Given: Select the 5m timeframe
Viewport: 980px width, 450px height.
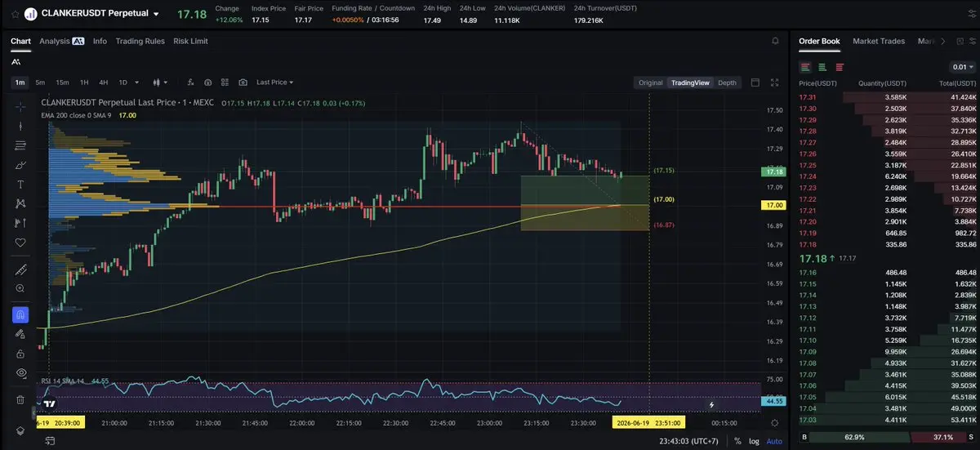Looking at the screenshot, I should tap(40, 82).
